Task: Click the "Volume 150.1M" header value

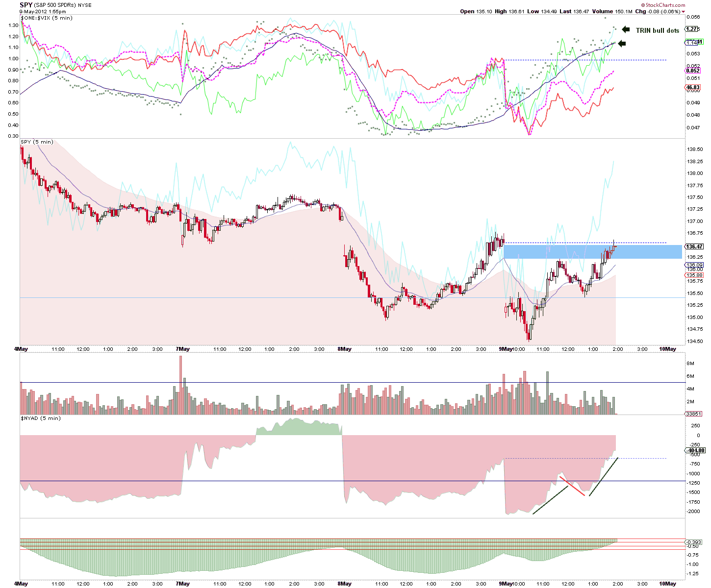Action: tap(612, 11)
